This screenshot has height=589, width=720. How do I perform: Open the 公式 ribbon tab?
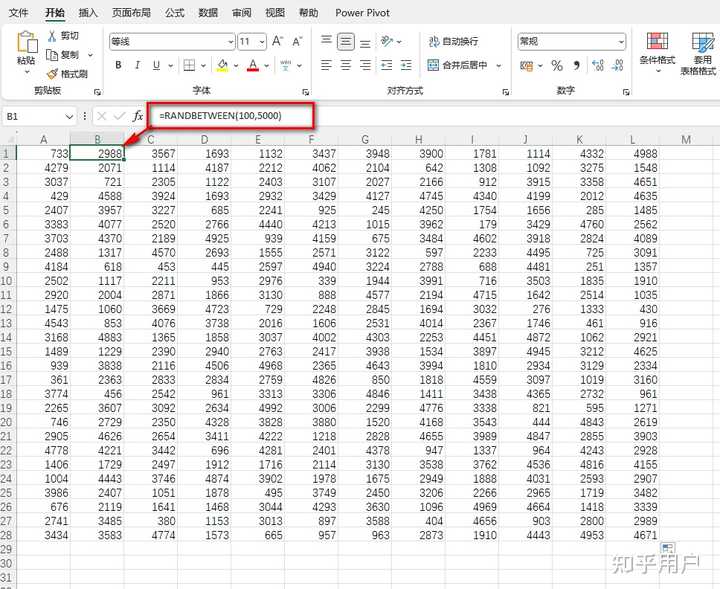[x=174, y=13]
